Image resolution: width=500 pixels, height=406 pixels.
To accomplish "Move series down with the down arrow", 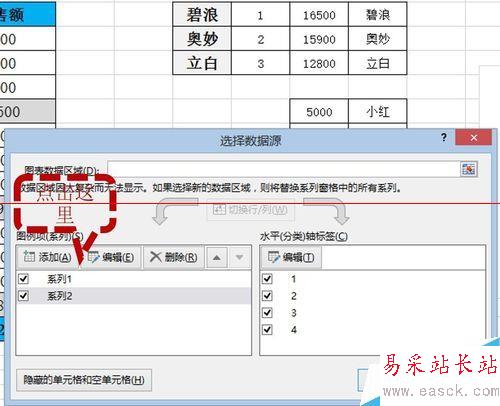I will point(239,257).
